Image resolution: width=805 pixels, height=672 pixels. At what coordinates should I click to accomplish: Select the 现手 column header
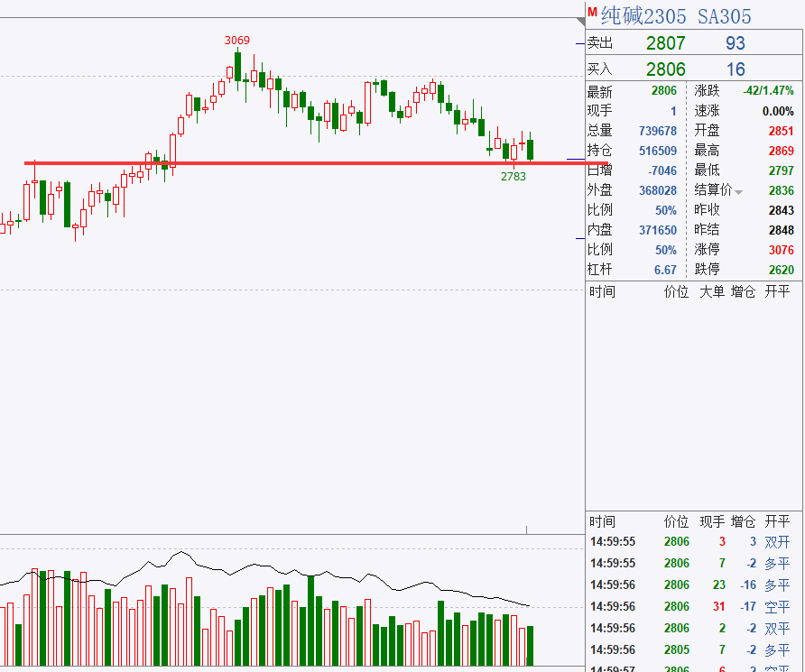712,521
